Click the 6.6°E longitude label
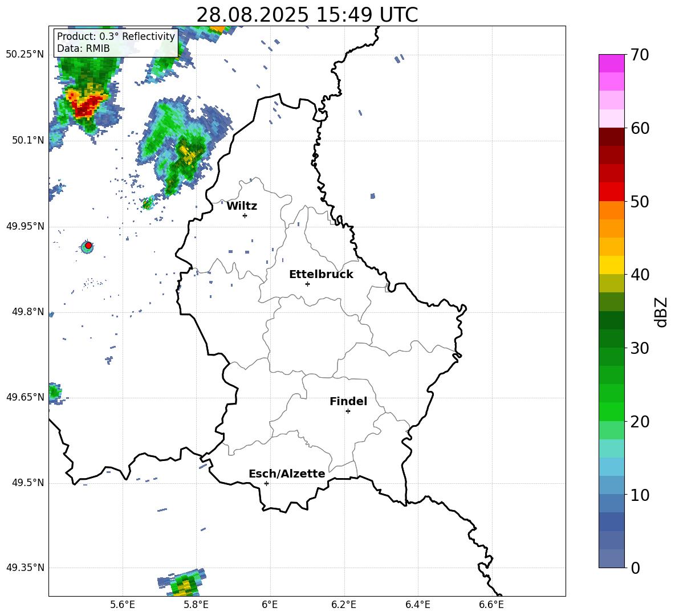This screenshot has height=616, width=675. coord(491,605)
